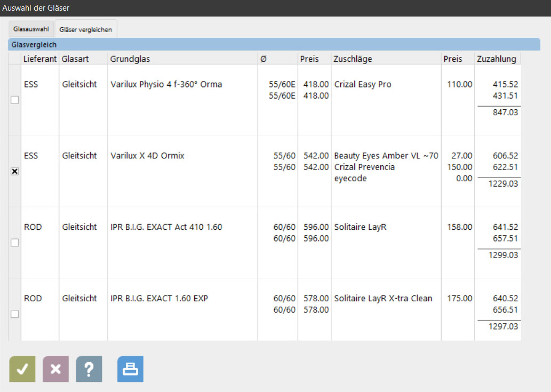The image size is (551, 392).
Task: Switch to the Glasauswahl tab
Action: click(x=31, y=29)
